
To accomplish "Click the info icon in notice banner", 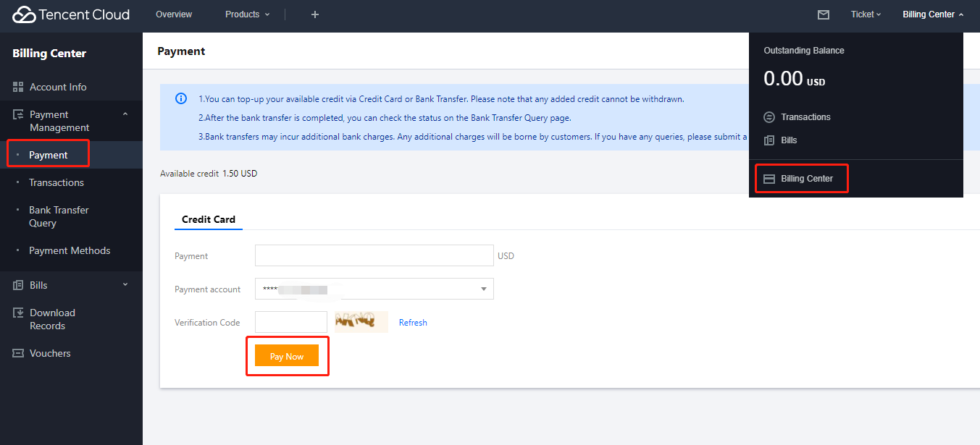I will (181, 98).
